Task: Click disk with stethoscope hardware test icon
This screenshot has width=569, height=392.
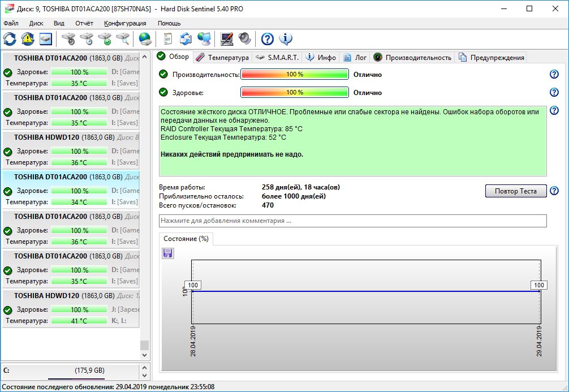Action: point(68,39)
